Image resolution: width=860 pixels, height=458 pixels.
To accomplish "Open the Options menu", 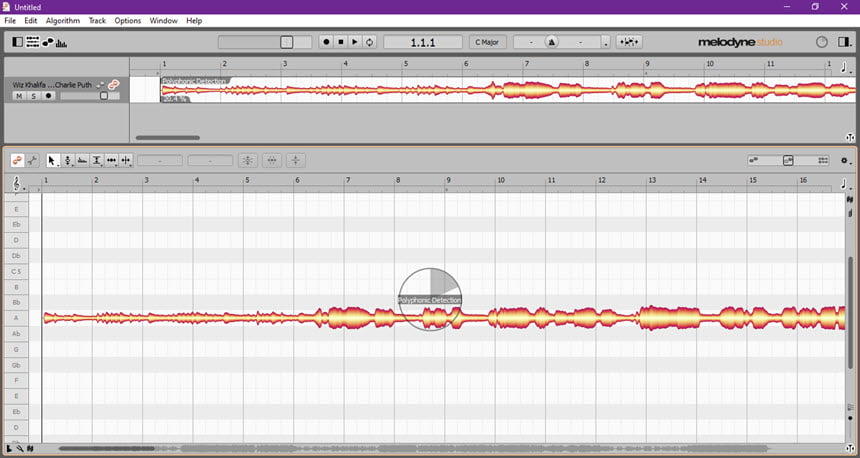I will tap(128, 20).
